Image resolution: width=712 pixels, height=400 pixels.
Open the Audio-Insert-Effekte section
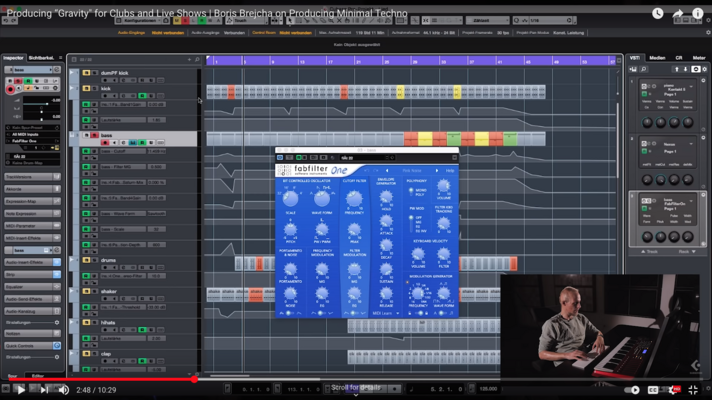pos(32,262)
